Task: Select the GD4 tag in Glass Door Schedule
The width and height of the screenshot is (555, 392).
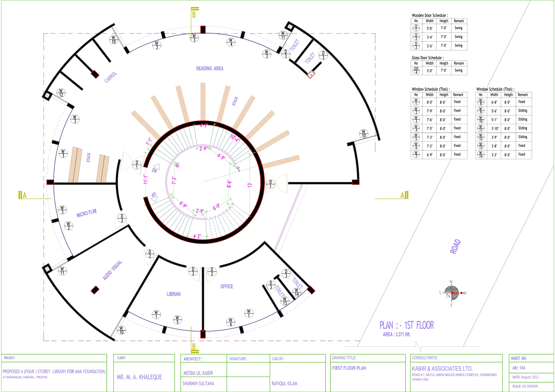Action: coord(416,71)
